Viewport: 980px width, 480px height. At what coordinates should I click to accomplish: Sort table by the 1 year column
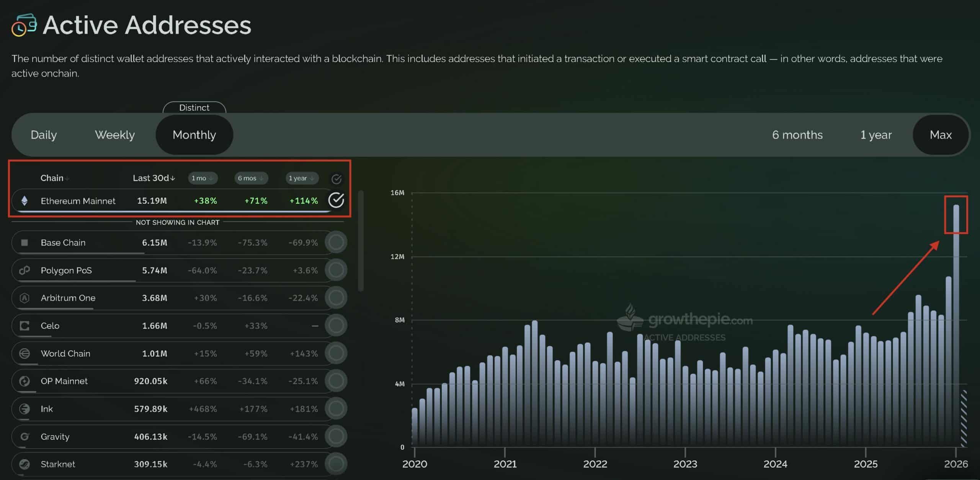point(302,178)
